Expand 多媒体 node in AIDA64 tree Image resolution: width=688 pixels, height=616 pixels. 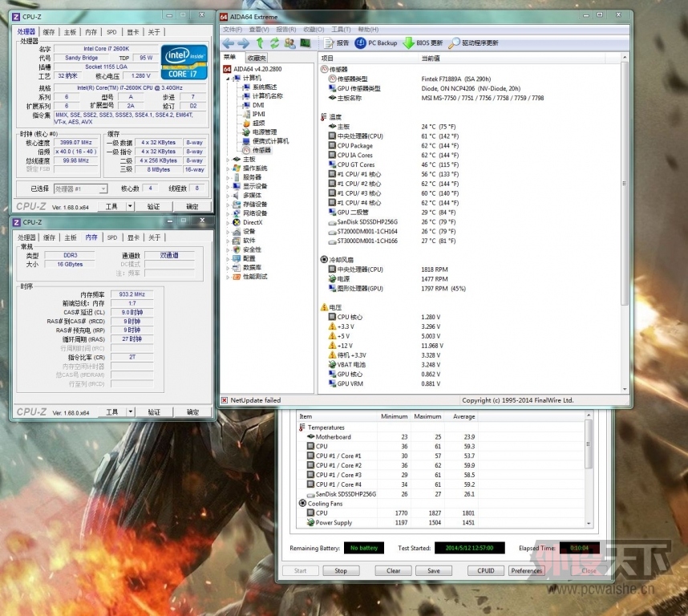coord(228,195)
